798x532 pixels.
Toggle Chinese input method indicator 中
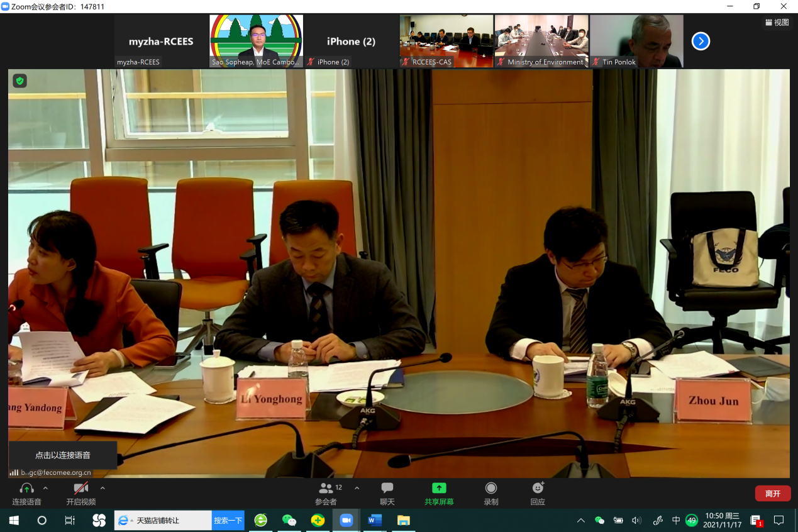676,520
